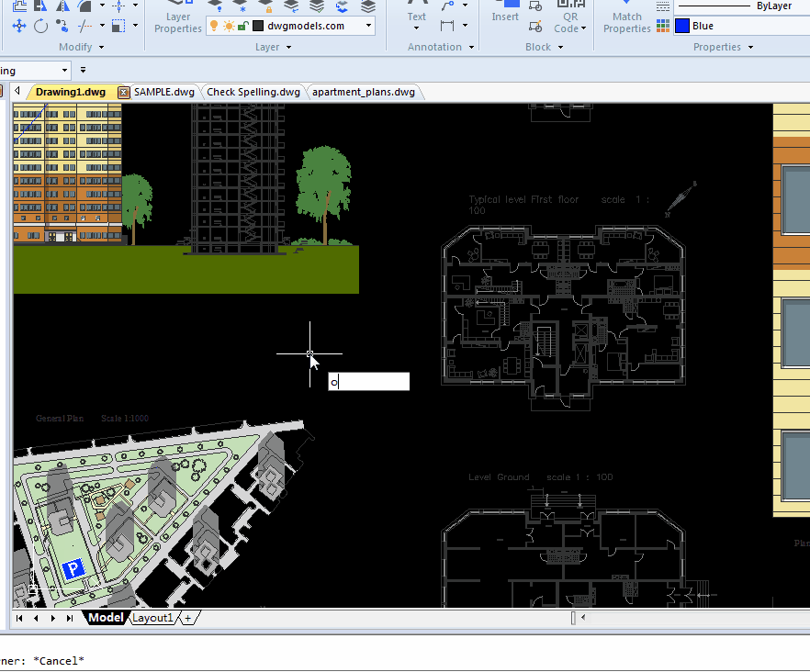The width and height of the screenshot is (810, 672).
Task: Open the color palette grid icon
Action: tap(663, 26)
